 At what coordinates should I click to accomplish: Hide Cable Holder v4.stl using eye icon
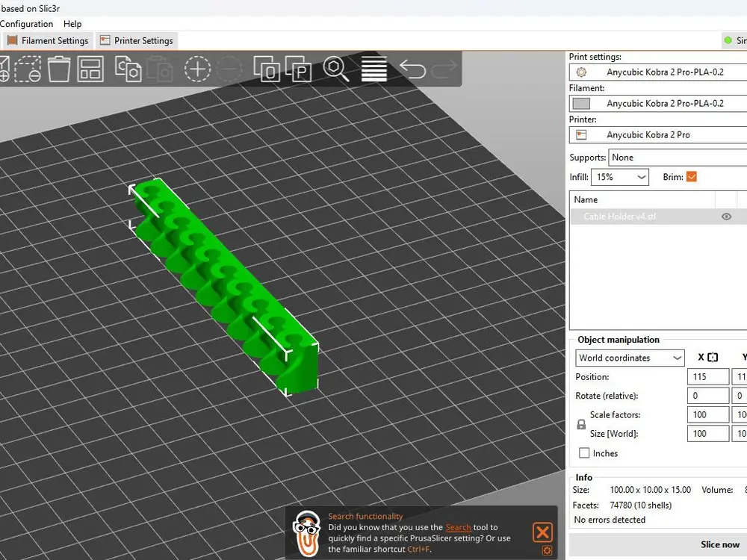tap(726, 217)
